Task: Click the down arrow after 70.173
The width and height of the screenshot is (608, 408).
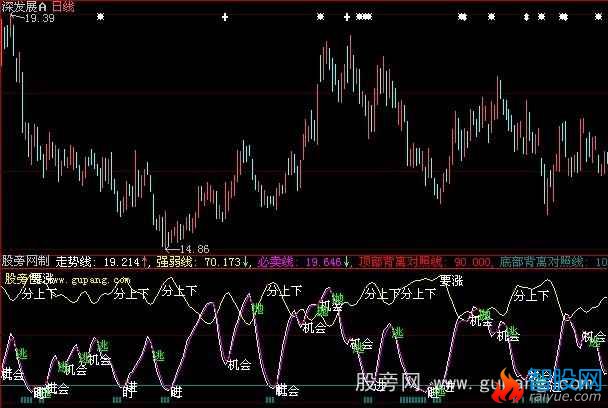Action: point(245,262)
